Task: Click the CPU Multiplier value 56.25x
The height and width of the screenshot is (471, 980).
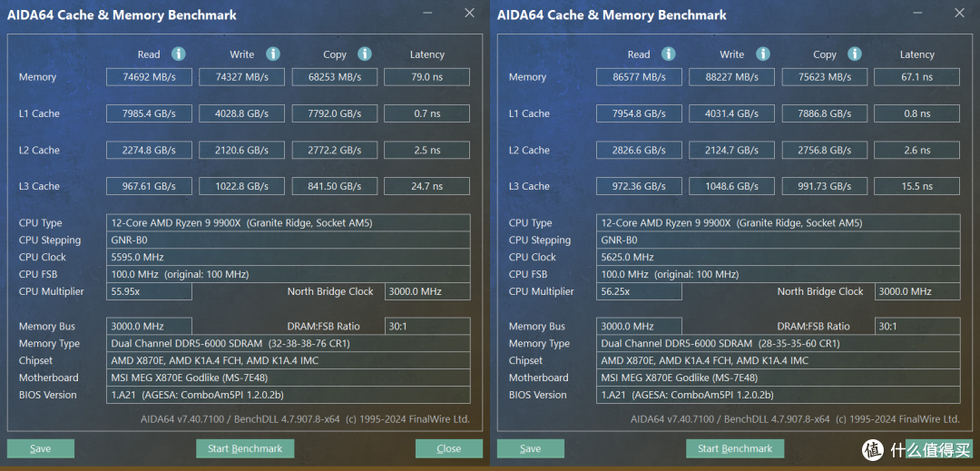Action: click(x=639, y=291)
